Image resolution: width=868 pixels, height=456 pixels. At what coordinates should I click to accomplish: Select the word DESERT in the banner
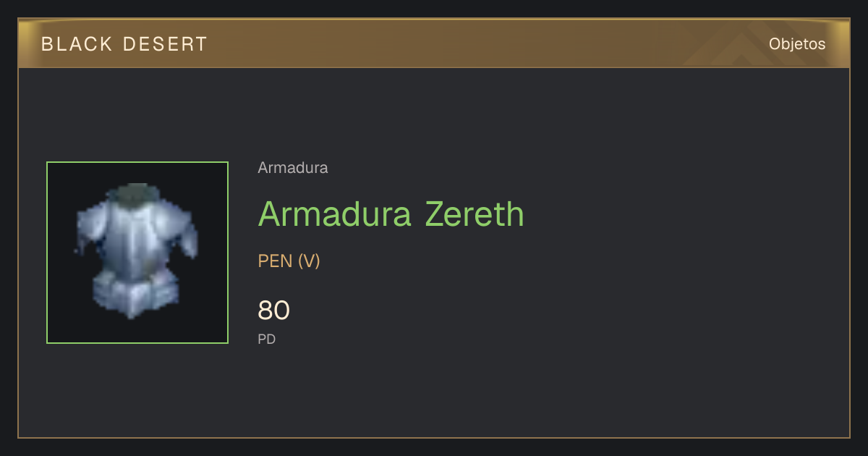click(x=166, y=44)
